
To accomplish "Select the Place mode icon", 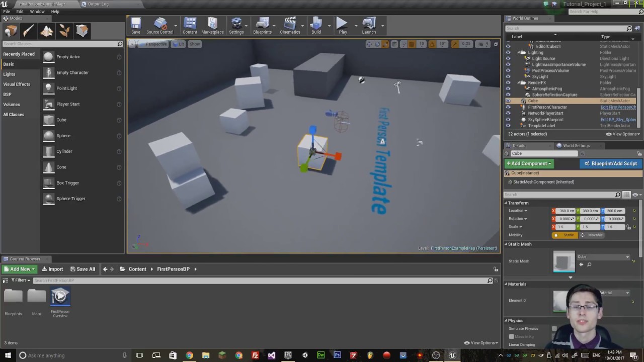I will tap(11, 31).
